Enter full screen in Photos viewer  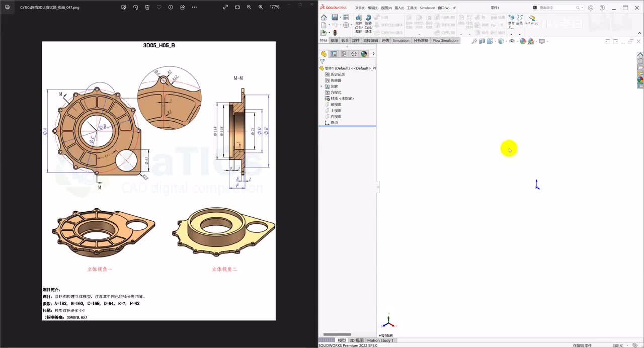tap(225, 7)
